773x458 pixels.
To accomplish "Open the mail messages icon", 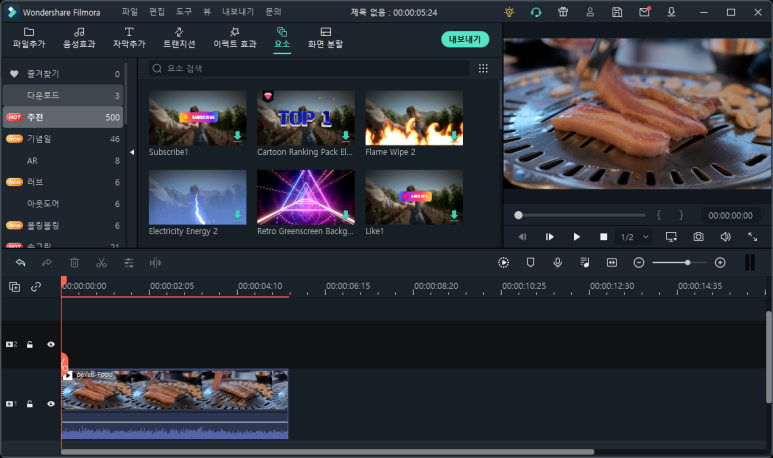I will (644, 12).
